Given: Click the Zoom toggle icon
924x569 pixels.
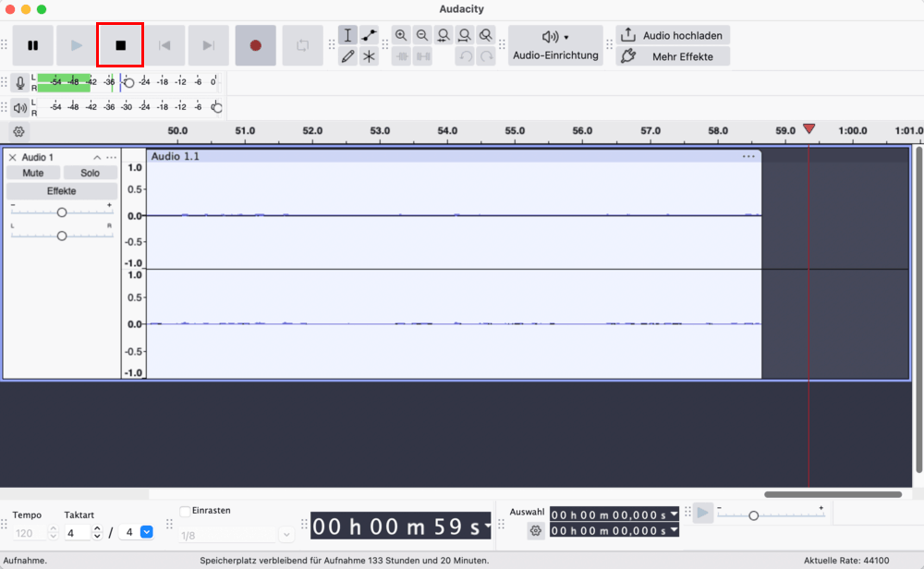Looking at the screenshot, I should pos(486,35).
